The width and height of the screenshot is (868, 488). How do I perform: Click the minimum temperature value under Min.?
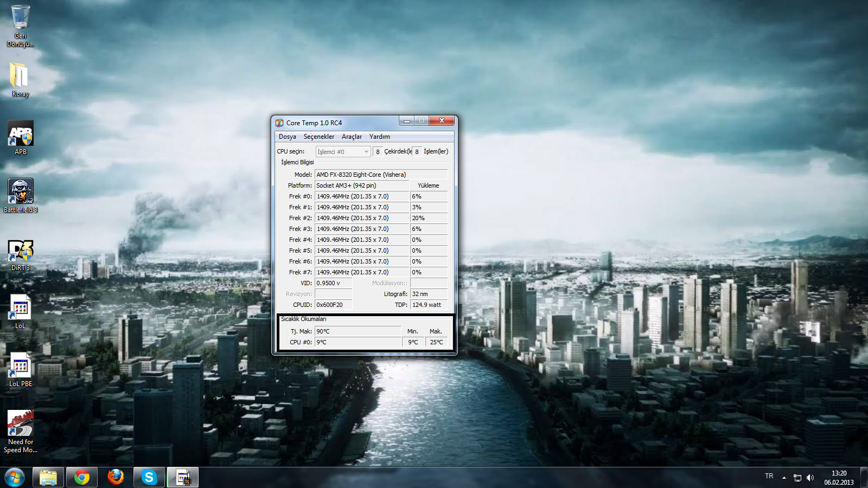tap(413, 342)
